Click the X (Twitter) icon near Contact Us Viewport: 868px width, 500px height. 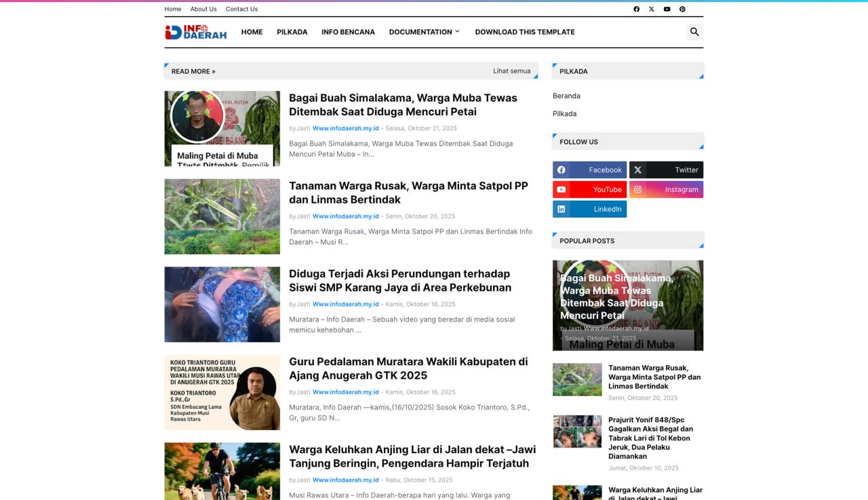point(651,9)
